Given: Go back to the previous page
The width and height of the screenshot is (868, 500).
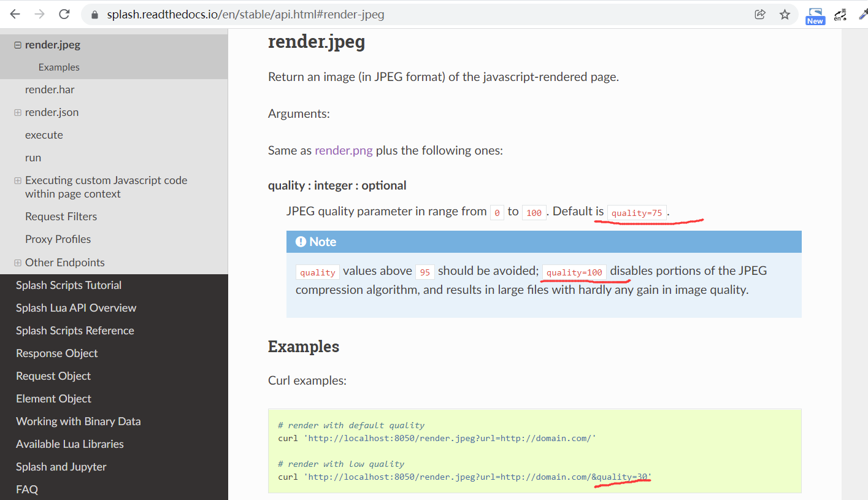Looking at the screenshot, I should tap(15, 14).
